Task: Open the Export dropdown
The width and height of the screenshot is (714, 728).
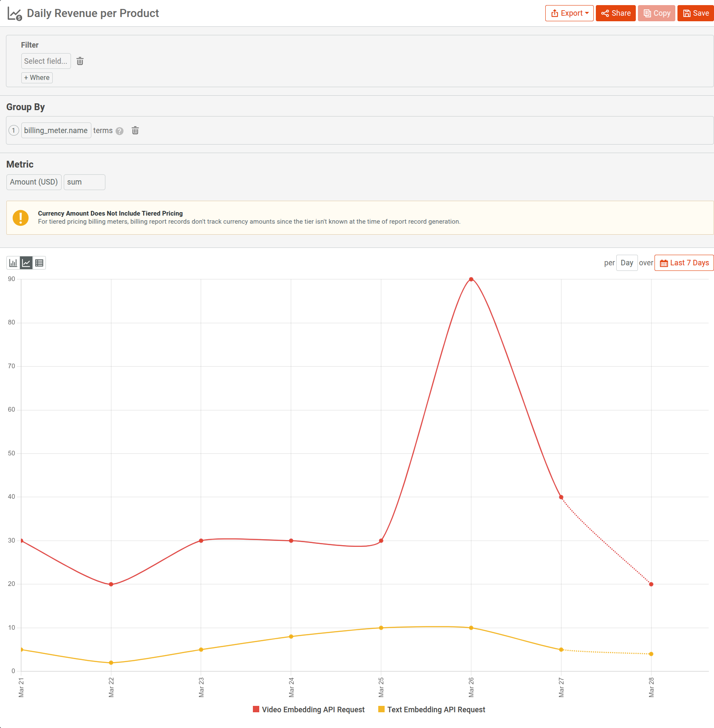Action: pos(569,13)
